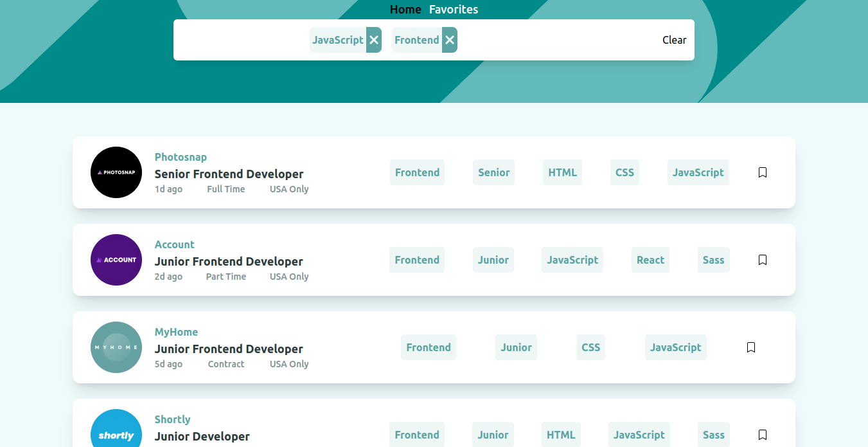This screenshot has height=447, width=868.
Task: Click 'USA Only' on the Photosnap card
Action: pyautogui.click(x=289, y=189)
